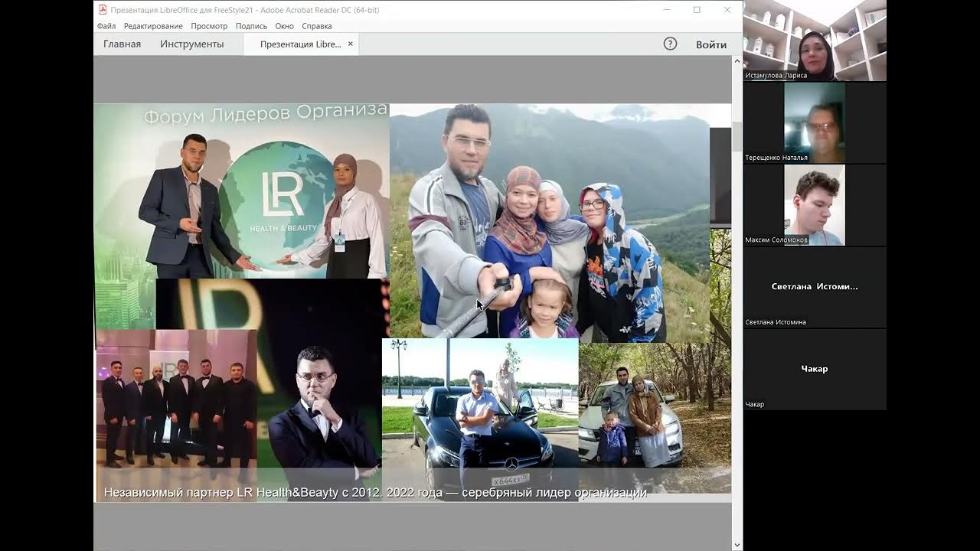Click the Войти sign-in button
Image resolution: width=980 pixels, height=551 pixels.
pos(711,44)
